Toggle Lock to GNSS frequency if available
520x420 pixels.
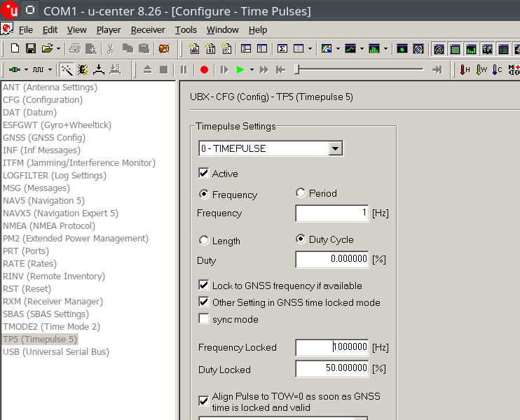(204, 285)
